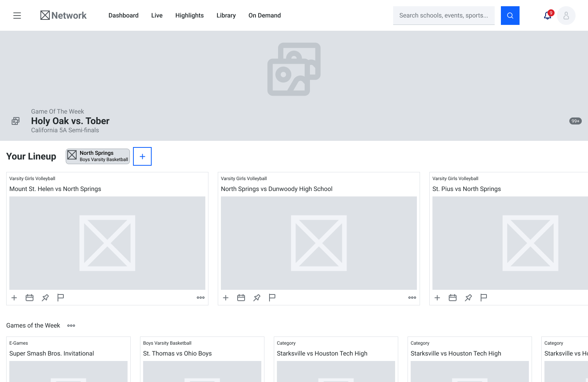Screen dimensions: 588x382
Task: Click the 99+ badge on the banner
Action: (576, 121)
